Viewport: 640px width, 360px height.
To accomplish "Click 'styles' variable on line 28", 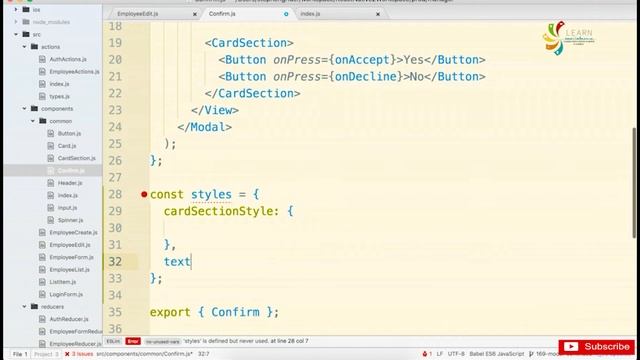I will pyautogui.click(x=211, y=194).
